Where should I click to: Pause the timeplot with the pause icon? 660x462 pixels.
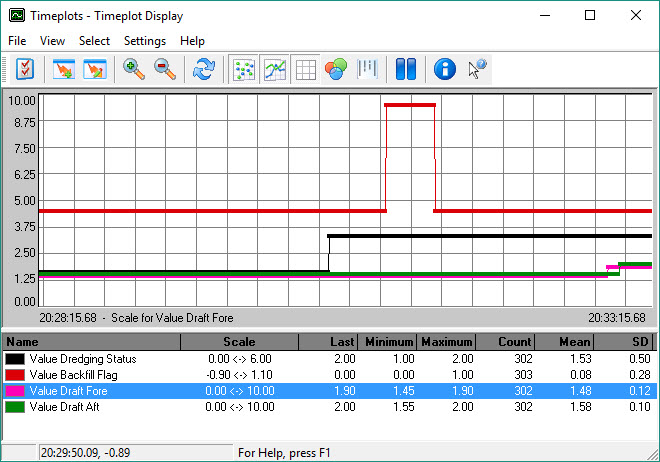coord(406,69)
